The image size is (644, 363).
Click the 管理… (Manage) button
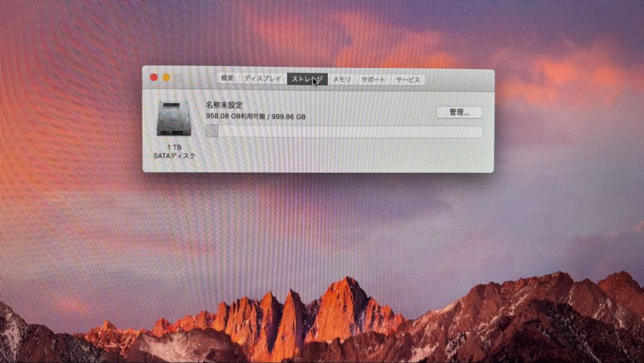coord(460,112)
